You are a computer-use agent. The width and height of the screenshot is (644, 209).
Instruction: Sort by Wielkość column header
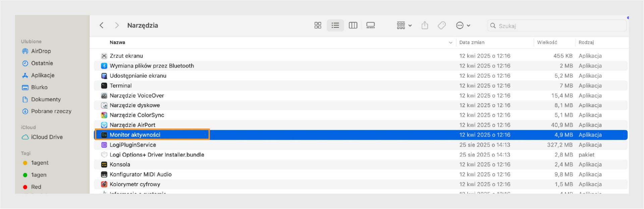pos(547,42)
